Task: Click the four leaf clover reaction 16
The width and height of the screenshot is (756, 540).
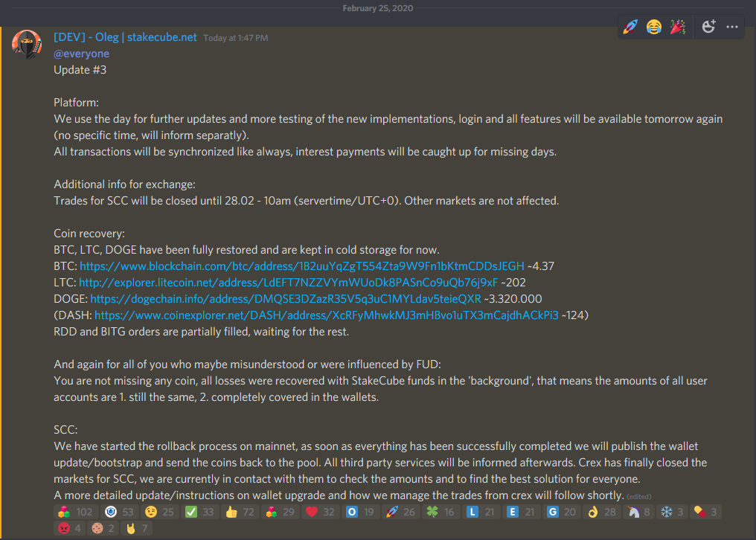Action: pyautogui.click(x=441, y=512)
